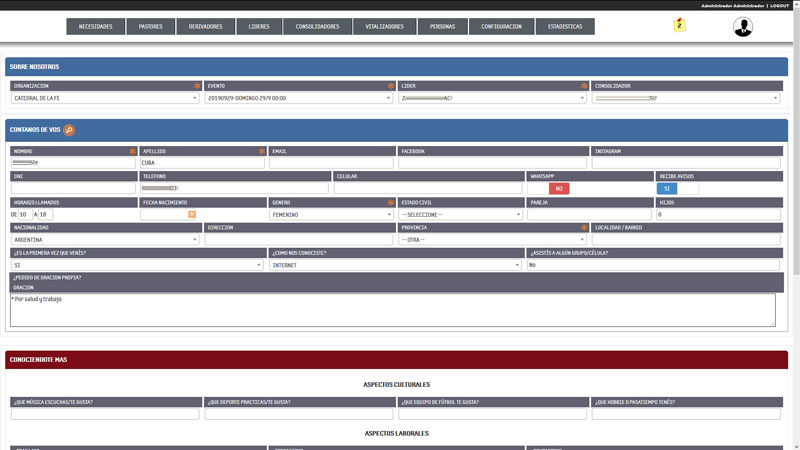This screenshot has height=450, width=800.
Task: Click the search icon beside Contanos de Vos
Action: tap(69, 130)
